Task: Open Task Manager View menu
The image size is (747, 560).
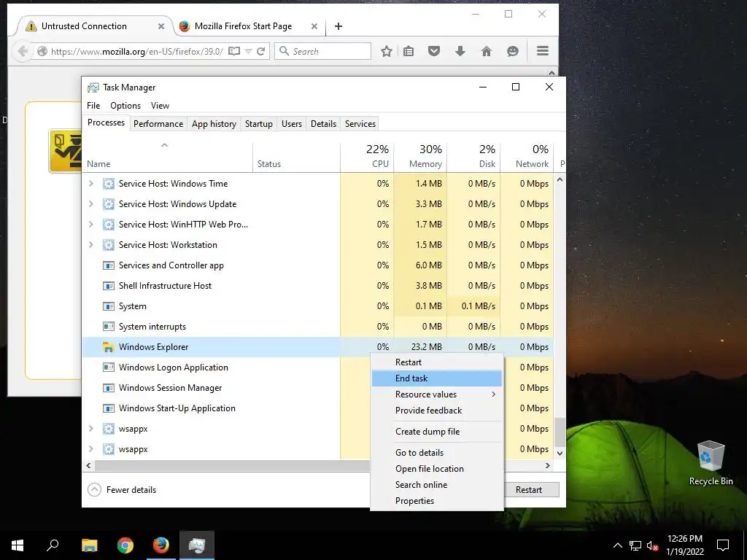Action: point(160,105)
